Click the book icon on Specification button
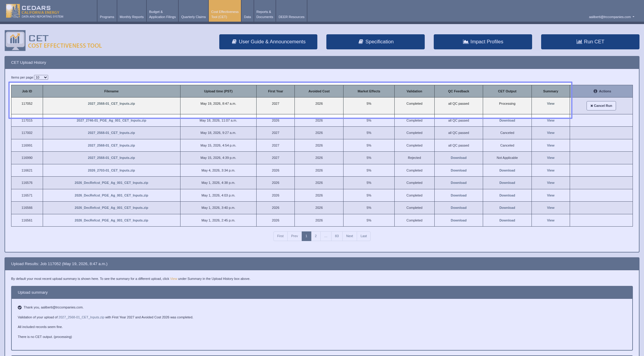644x356 pixels. pyautogui.click(x=361, y=42)
